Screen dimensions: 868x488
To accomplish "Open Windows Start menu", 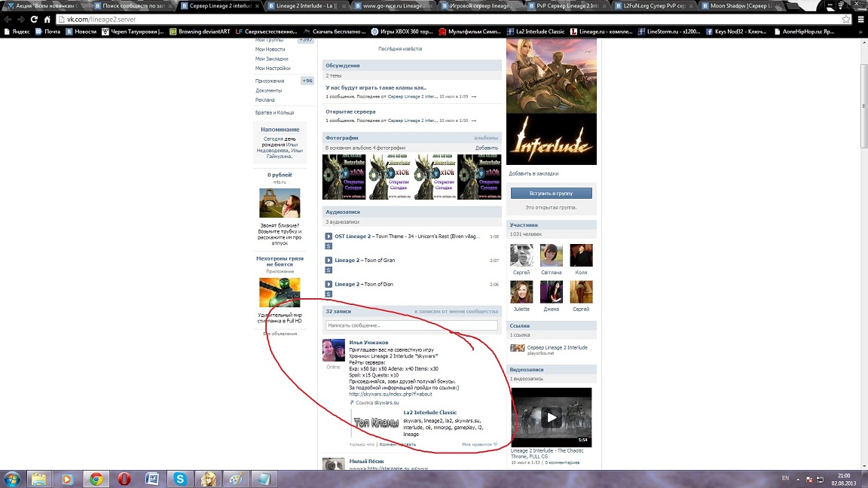I will (11, 479).
